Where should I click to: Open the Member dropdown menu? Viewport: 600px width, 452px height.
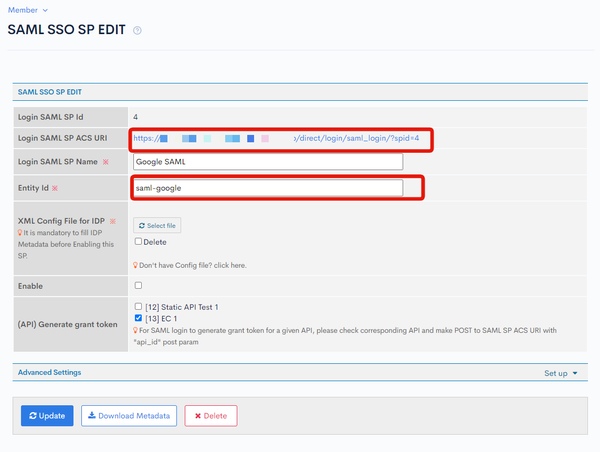(28, 10)
